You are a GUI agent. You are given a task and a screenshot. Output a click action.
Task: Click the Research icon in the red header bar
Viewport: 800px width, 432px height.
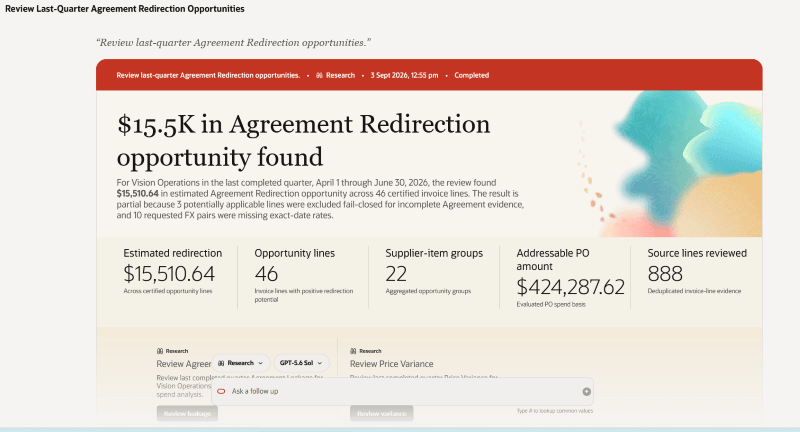pyautogui.click(x=319, y=75)
